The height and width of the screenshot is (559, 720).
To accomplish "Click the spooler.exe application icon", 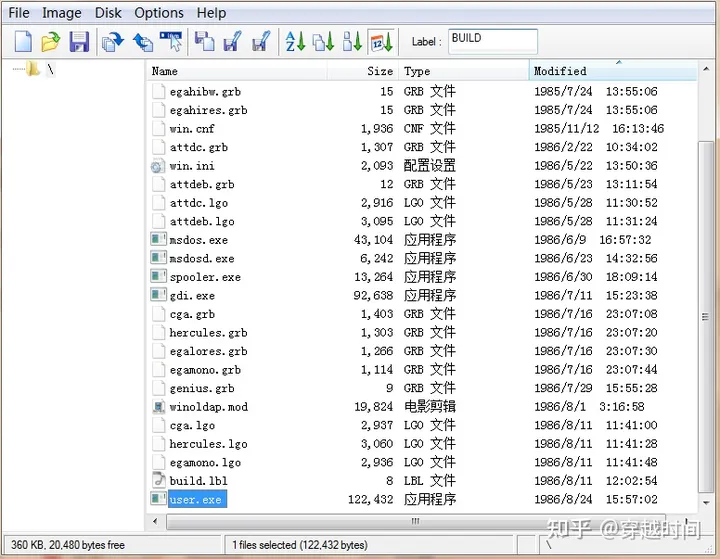I will tap(158, 276).
